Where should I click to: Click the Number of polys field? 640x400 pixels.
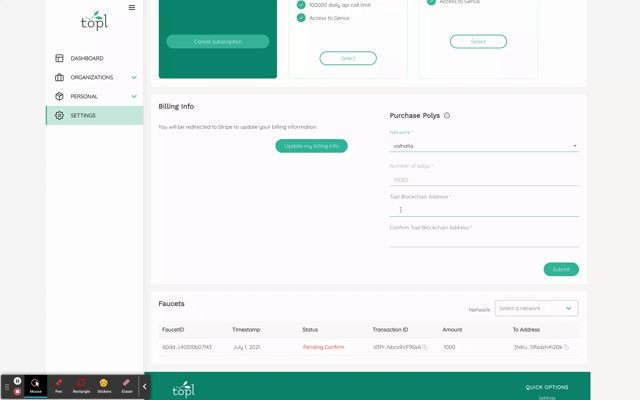click(x=484, y=180)
